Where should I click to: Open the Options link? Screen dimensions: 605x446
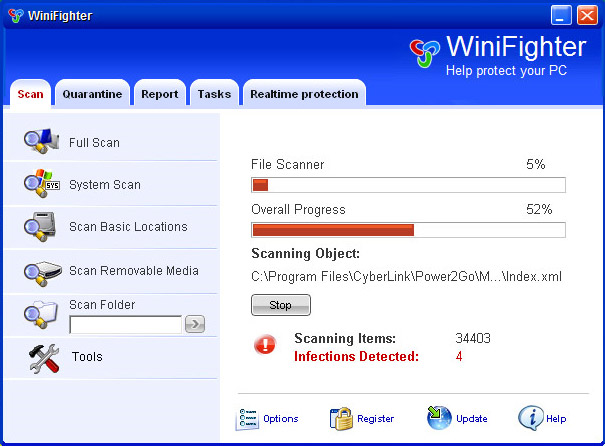pos(281,419)
